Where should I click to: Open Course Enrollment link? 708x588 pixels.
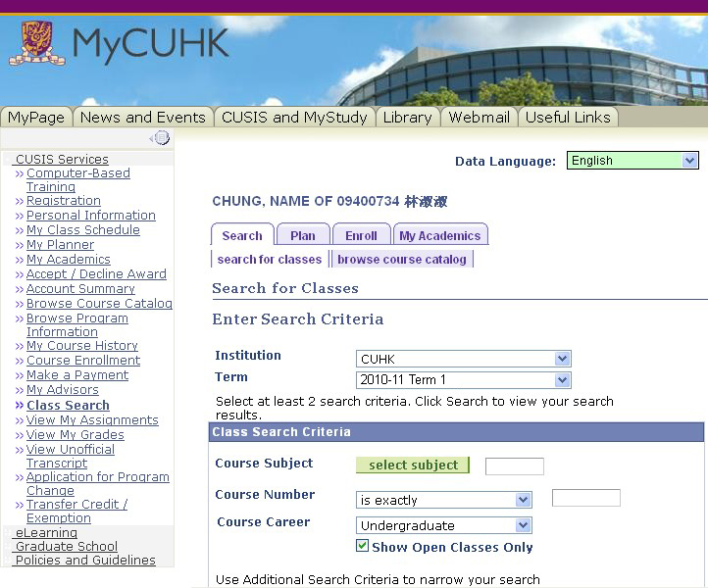coord(83,360)
